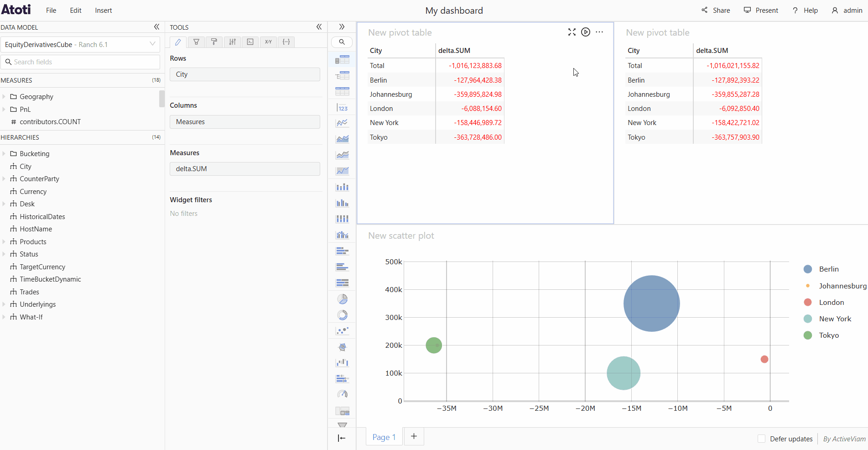Select the scatter plot widget type

pyautogui.click(x=343, y=331)
